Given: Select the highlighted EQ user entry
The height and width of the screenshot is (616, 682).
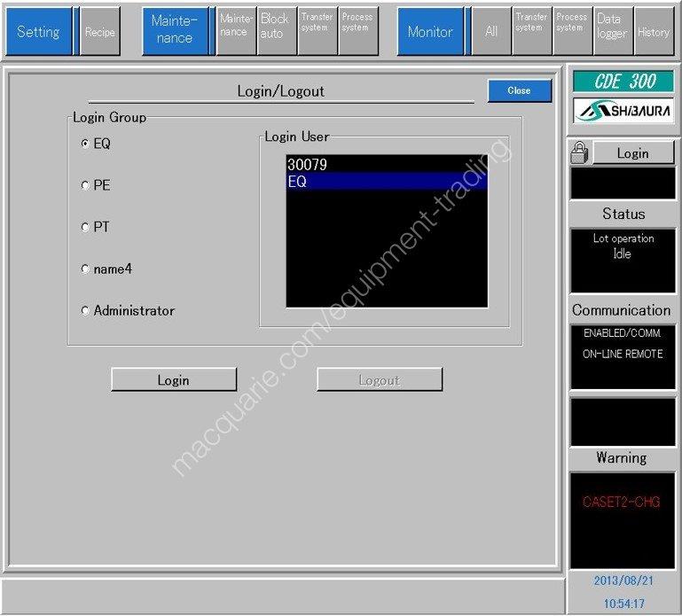Looking at the screenshot, I should tap(387, 182).
